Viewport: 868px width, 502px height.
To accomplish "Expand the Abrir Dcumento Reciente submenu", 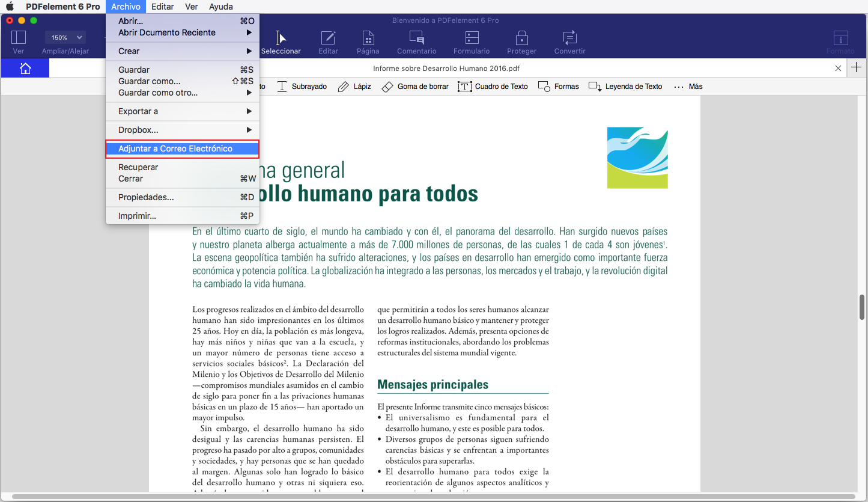I will click(x=183, y=32).
